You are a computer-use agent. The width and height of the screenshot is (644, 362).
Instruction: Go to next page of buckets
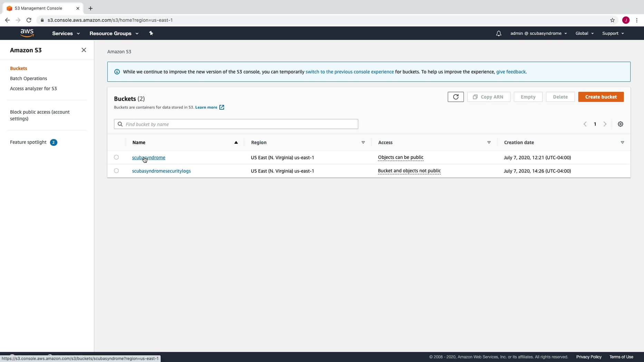pyautogui.click(x=605, y=124)
